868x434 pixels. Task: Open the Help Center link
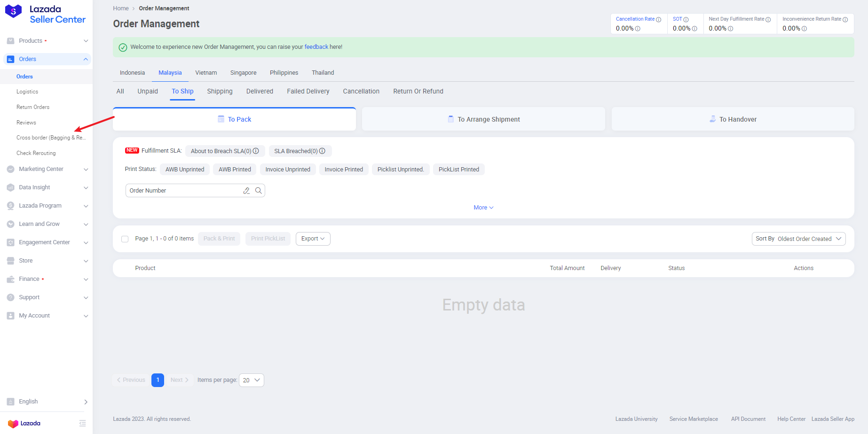point(791,419)
